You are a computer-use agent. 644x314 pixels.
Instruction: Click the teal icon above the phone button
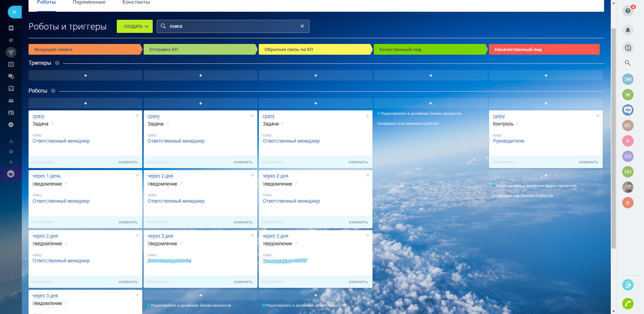[x=628, y=285]
